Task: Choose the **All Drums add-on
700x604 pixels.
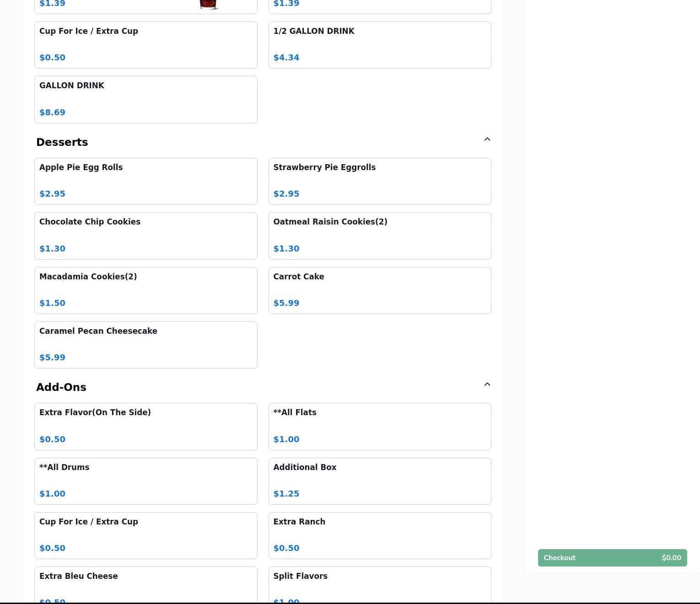Action: tap(145, 481)
